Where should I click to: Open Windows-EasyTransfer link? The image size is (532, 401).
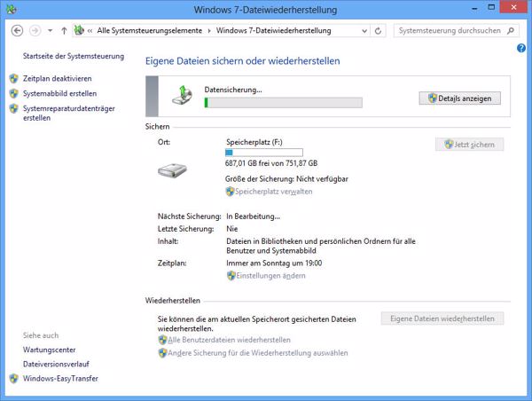click(x=60, y=378)
